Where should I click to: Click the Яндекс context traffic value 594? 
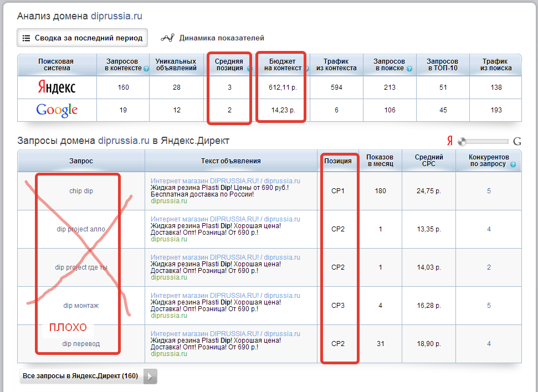(x=336, y=87)
